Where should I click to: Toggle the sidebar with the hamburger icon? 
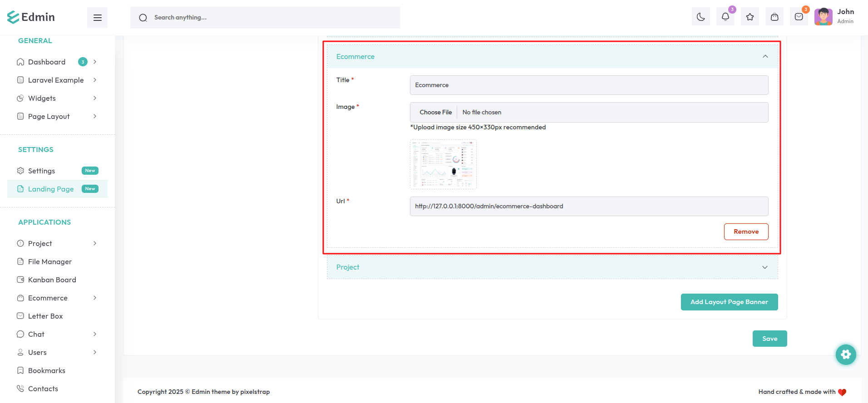coord(97,18)
